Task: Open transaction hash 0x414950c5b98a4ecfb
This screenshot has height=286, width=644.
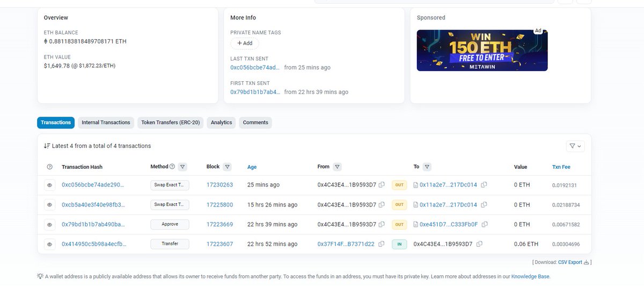Action: coord(94,244)
